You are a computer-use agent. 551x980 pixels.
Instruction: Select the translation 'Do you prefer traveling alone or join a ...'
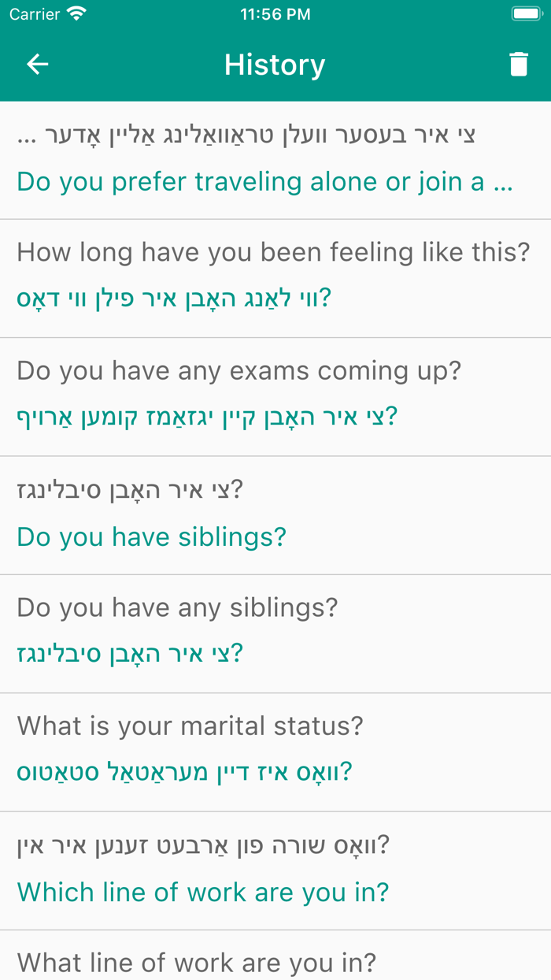[x=262, y=181]
